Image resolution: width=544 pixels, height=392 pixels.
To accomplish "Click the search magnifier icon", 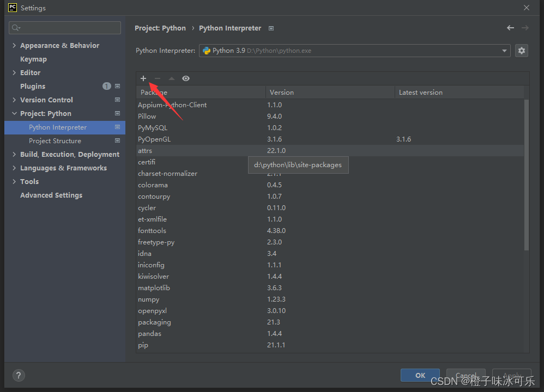I will (x=16, y=28).
